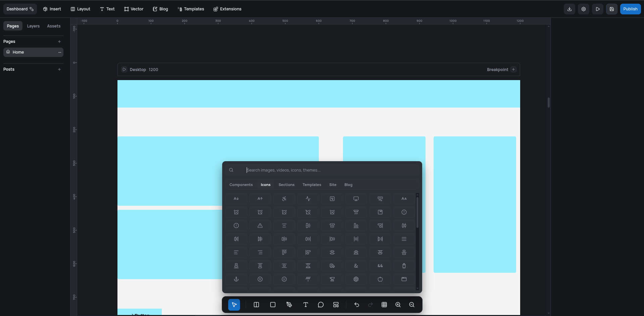Viewport: 644px width, 316px height.
Task: Open the Comment tool
Action: (x=320, y=305)
